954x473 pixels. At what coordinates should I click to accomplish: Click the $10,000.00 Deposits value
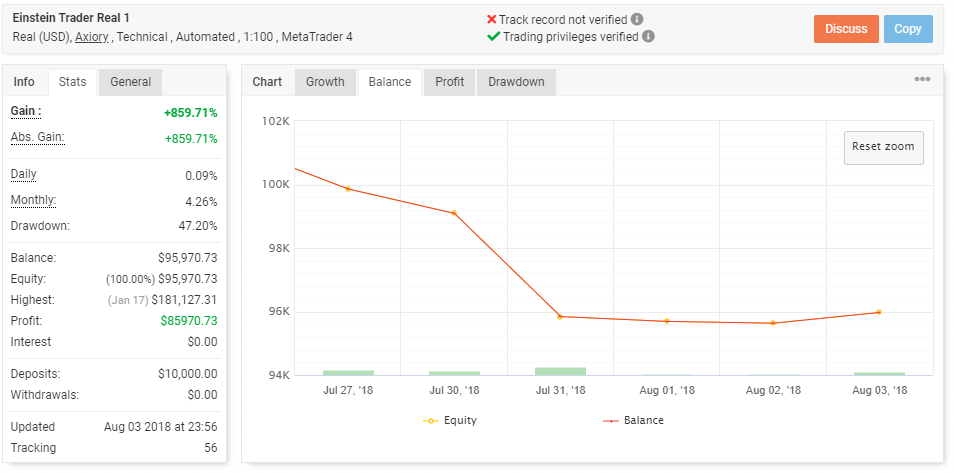(x=187, y=374)
